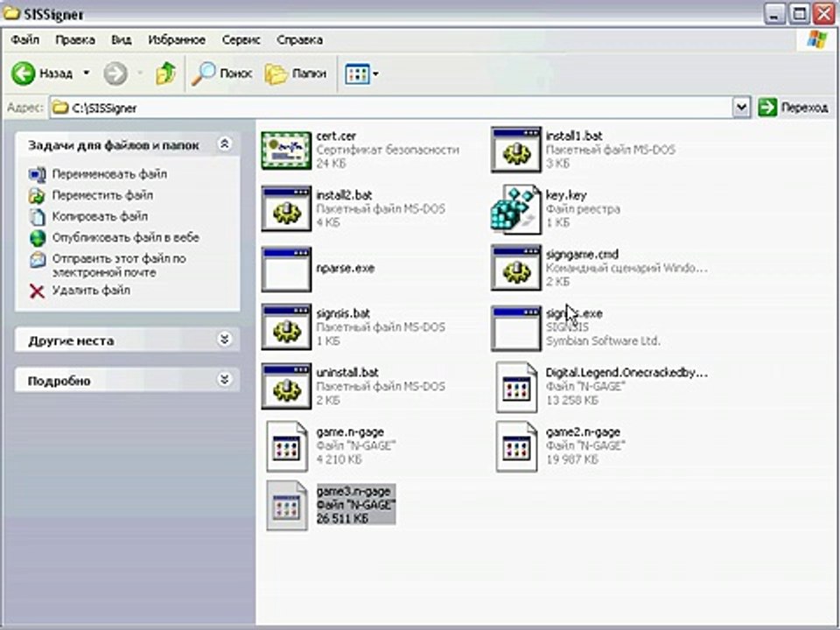
Task: Click Копировать файл link
Action: [x=100, y=216]
